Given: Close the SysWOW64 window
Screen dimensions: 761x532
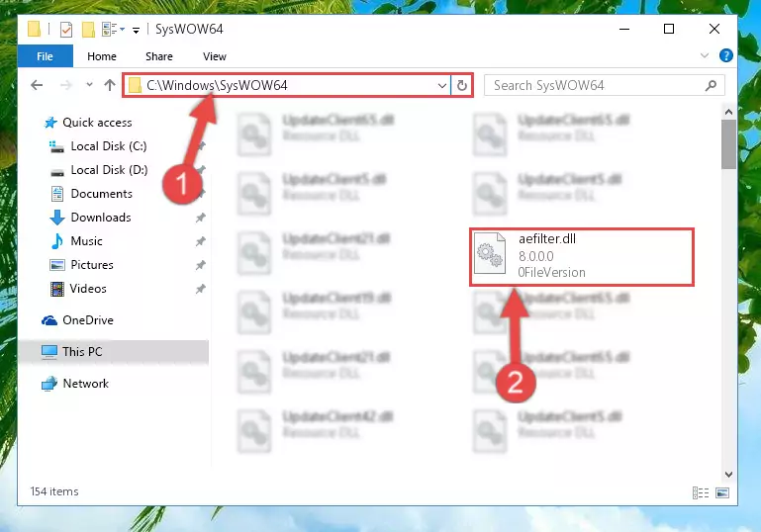Looking at the screenshot, I should [713, 29].
